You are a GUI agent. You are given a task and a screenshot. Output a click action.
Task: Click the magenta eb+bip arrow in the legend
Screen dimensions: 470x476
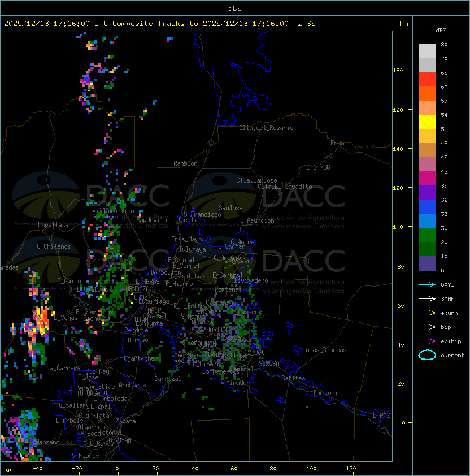click(427, 341)
